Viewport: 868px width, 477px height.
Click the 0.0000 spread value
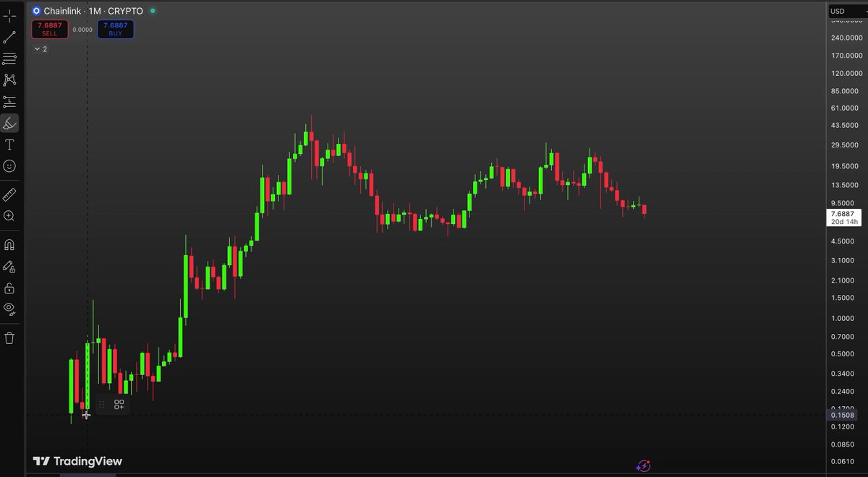(x=82, y=30)
